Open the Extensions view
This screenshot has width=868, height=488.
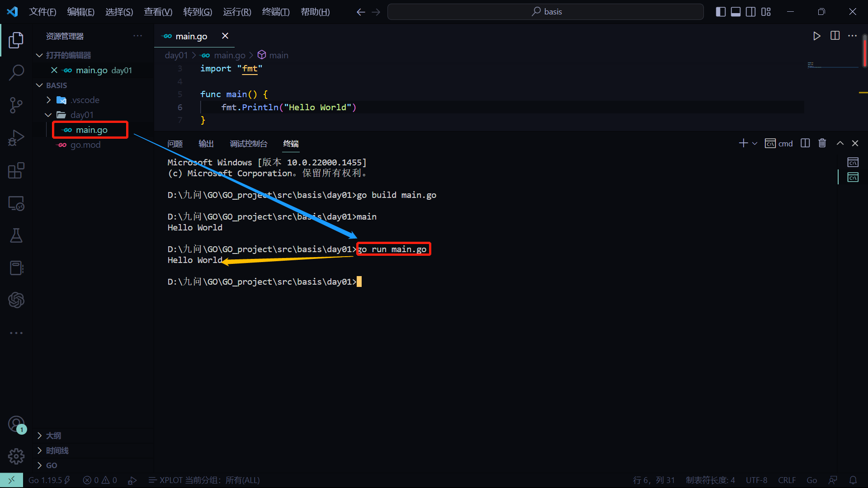point(16,170)
